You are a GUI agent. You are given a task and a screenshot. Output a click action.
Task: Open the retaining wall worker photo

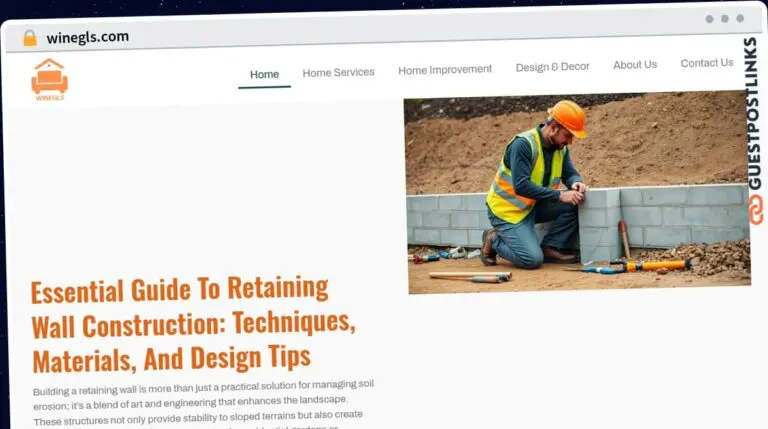(x=576, y=193)
